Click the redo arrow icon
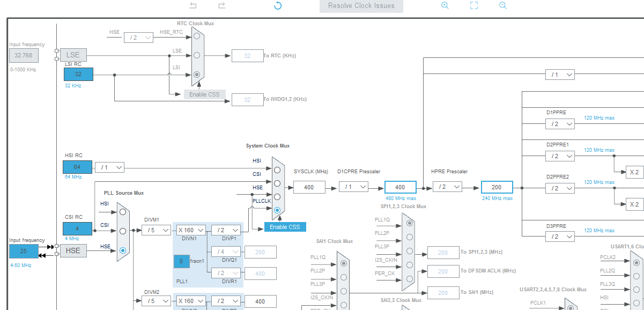Image resolution: width=644 pixels, height=310 pixels. [220, 5]
